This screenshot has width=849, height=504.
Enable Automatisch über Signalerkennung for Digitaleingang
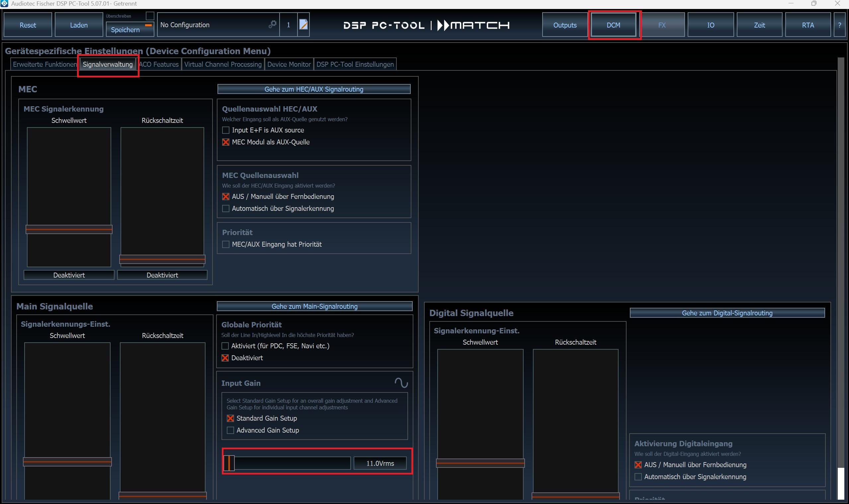tap(638, 476)
